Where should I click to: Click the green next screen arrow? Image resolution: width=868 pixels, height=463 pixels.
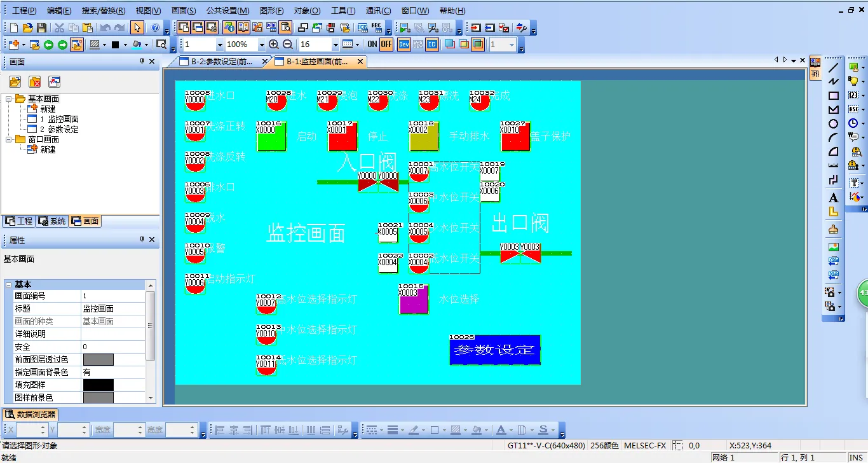click(x=62, y=45)
